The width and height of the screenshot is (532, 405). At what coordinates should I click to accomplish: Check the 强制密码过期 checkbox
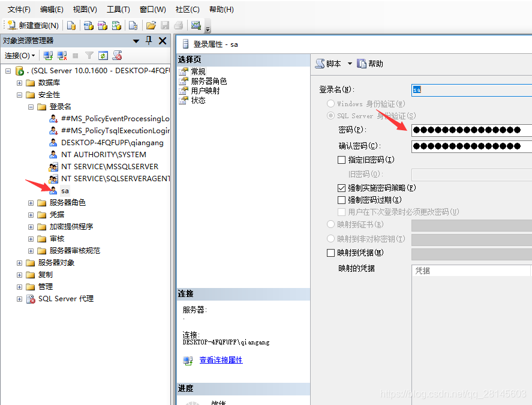pos(342,200)
